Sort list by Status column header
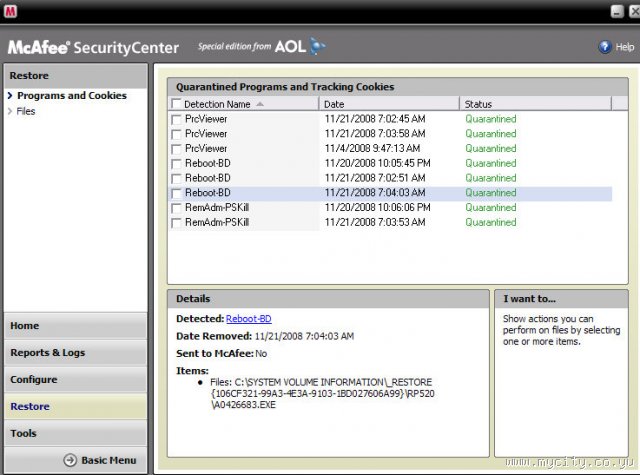The width and height of the screenshot is (640, 475). point(536,104)
